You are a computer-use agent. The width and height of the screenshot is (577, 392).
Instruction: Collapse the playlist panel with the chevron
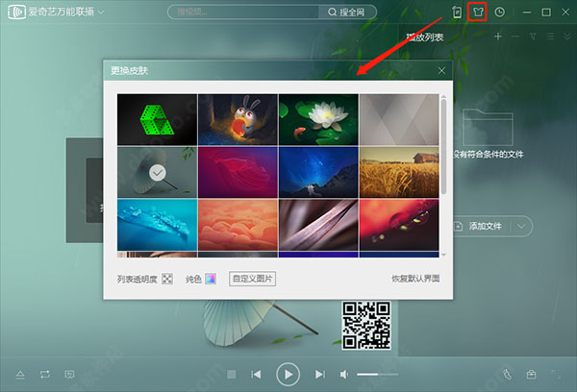coord(567,37)
